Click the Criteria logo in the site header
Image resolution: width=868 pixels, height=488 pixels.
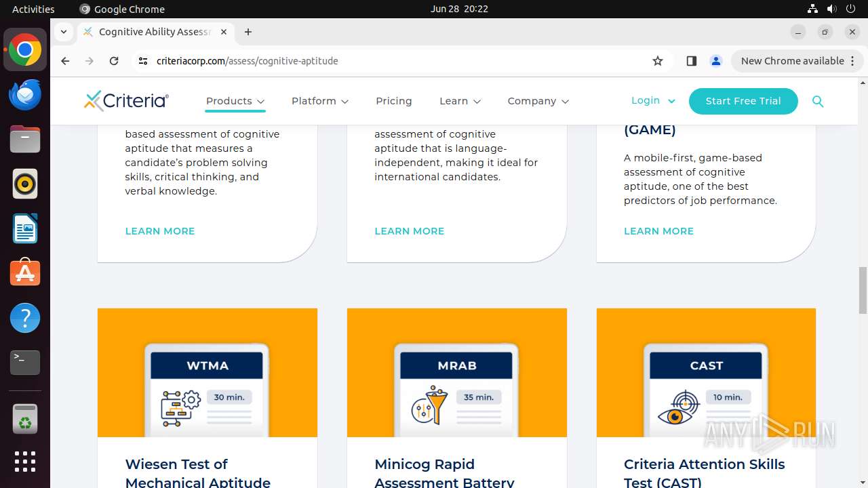(126, 100)
